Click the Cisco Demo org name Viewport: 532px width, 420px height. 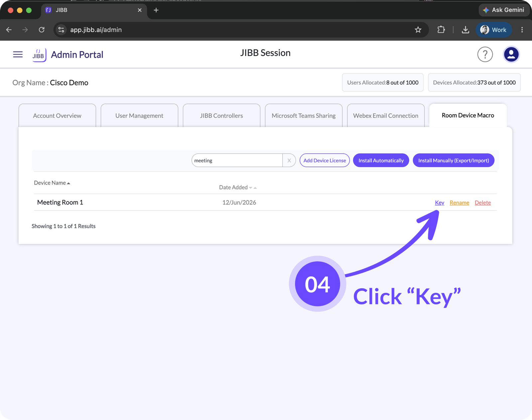[69, 82]
